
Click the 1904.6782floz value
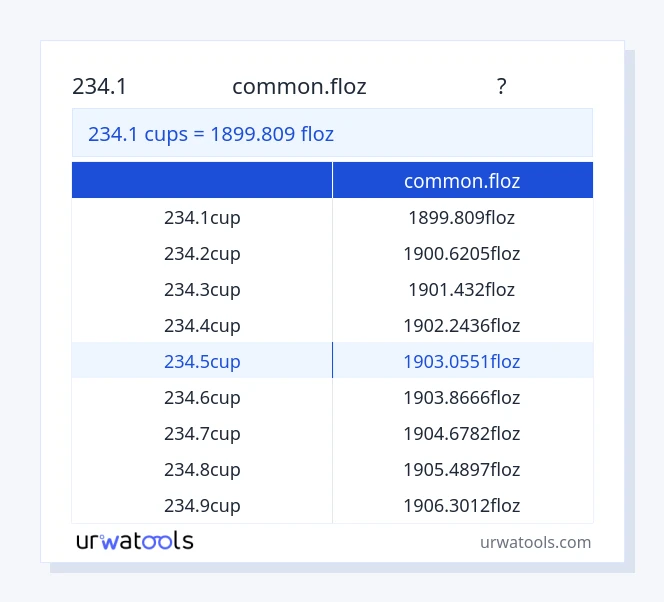[462, 433]
